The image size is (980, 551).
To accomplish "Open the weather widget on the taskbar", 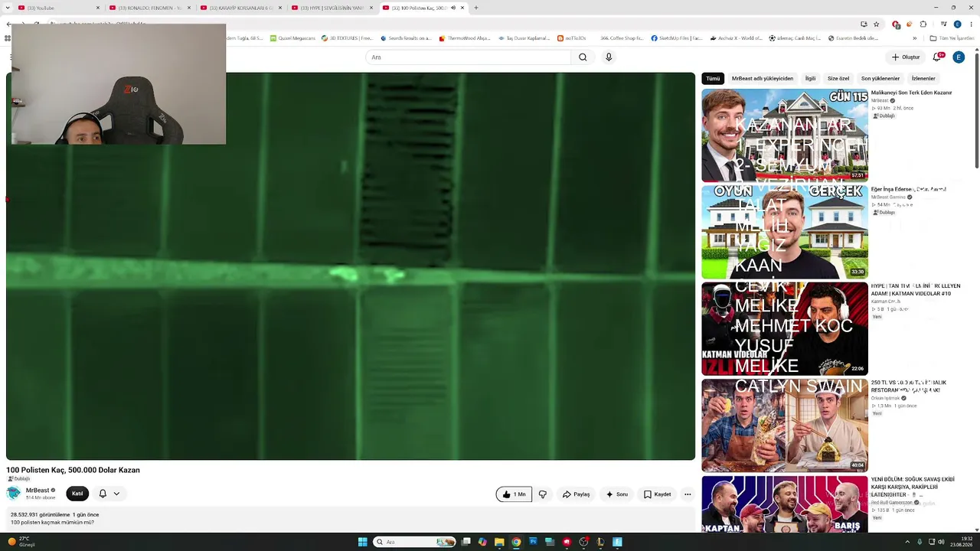I will click(x=21, y=542).
